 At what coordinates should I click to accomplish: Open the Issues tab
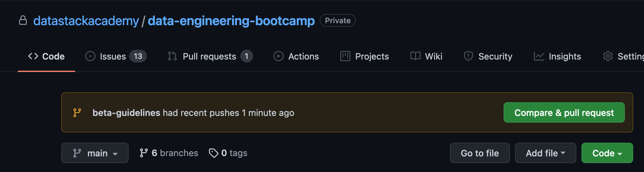113,56
